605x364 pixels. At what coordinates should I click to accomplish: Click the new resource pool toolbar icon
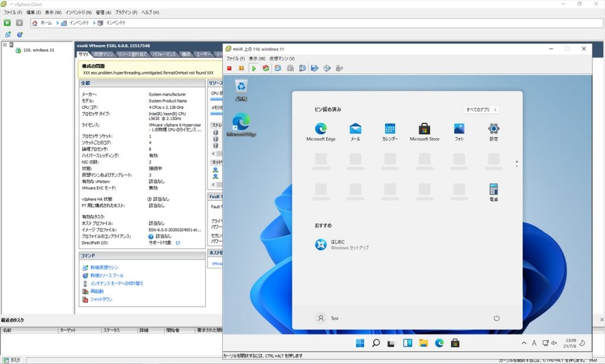[x=19, y=34]
